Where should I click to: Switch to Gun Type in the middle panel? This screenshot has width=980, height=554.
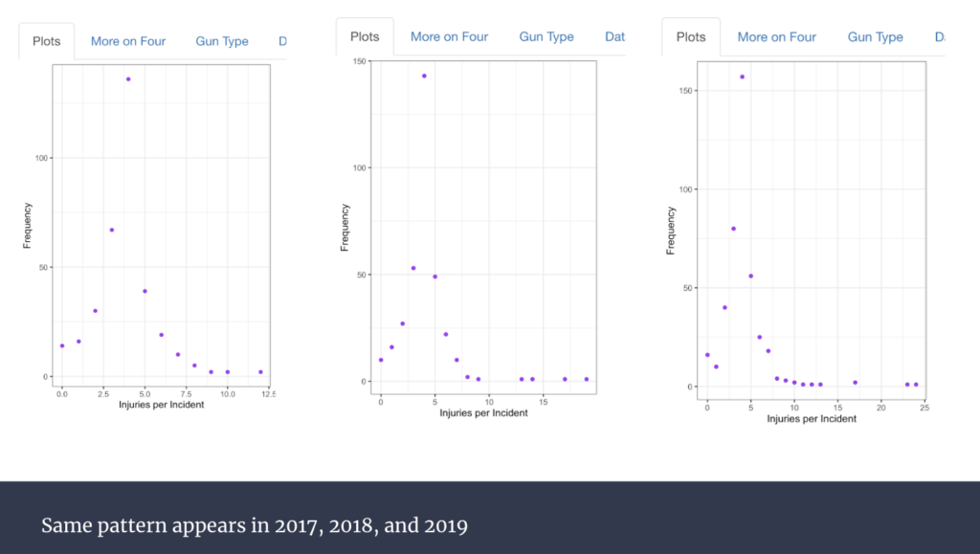(546, 37)
